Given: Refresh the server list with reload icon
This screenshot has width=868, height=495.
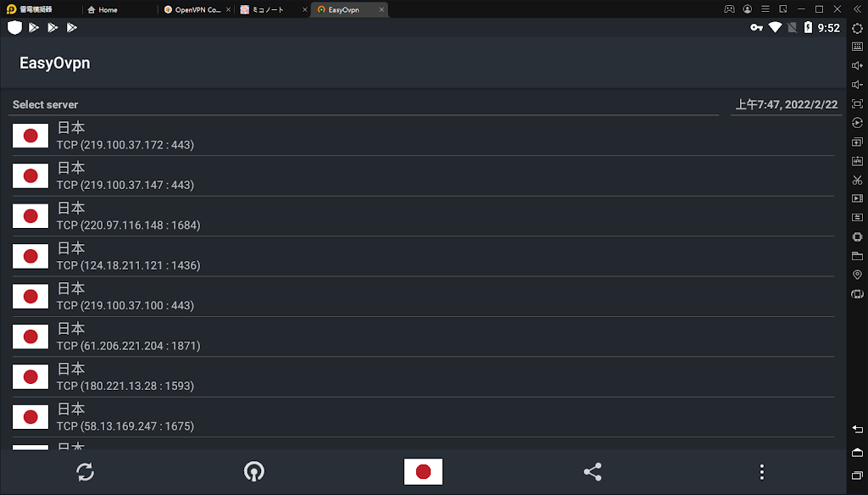Looking at the screenshot, I should [86, 472].
